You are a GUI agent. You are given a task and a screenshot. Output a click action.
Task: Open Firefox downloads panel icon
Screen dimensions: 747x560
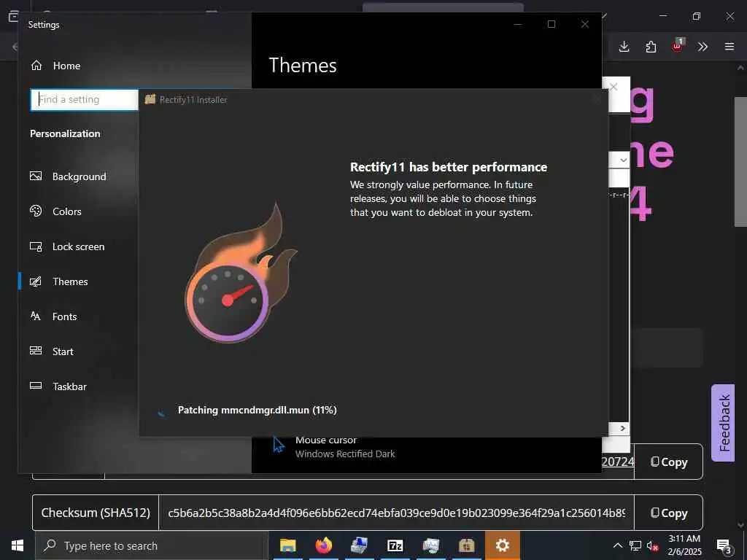624,47
